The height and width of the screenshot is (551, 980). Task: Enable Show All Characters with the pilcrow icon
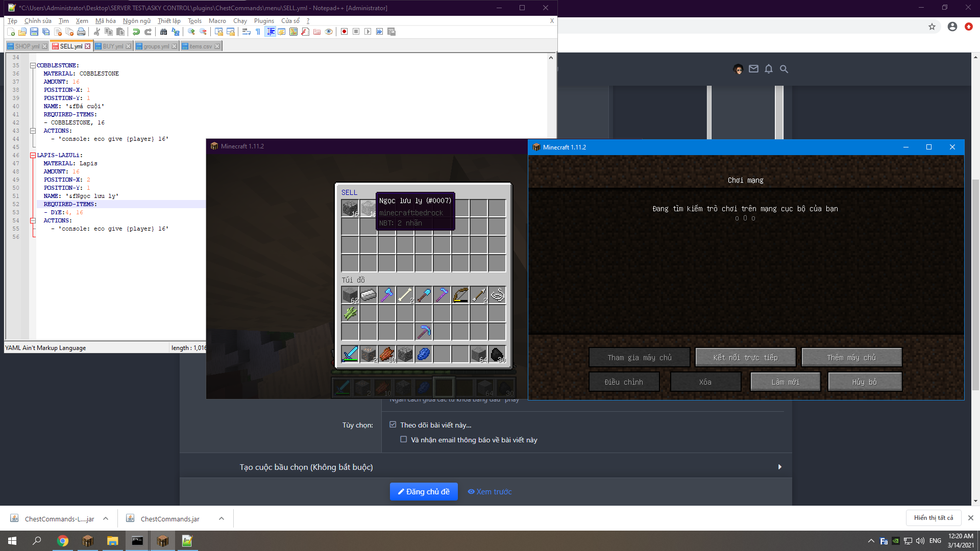[x=258, y=32]
